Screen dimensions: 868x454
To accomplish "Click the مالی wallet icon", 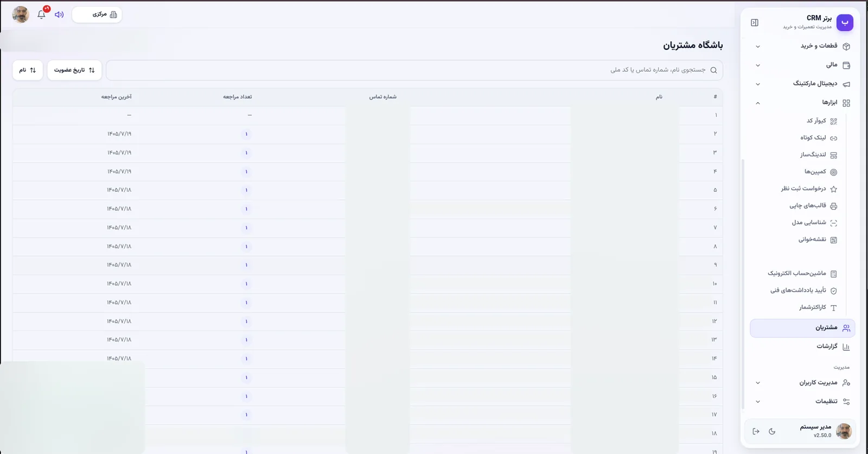I will pos(846,65).
